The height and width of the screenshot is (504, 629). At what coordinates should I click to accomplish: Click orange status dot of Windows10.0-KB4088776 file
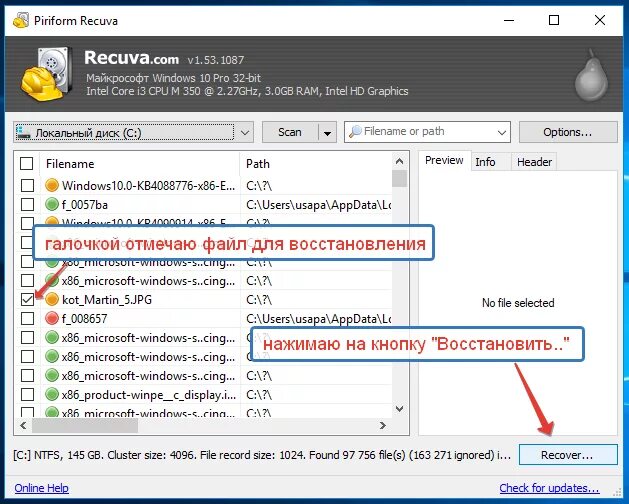point(52,185)
